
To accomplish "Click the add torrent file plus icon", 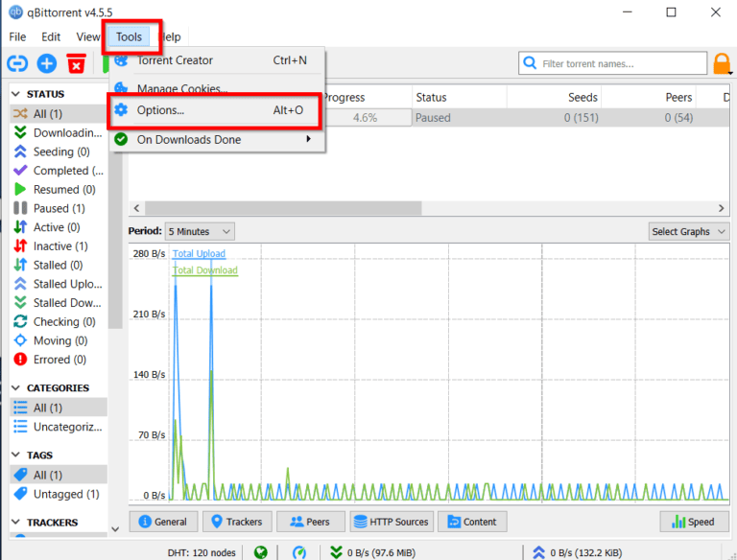I will pos(47,63).
